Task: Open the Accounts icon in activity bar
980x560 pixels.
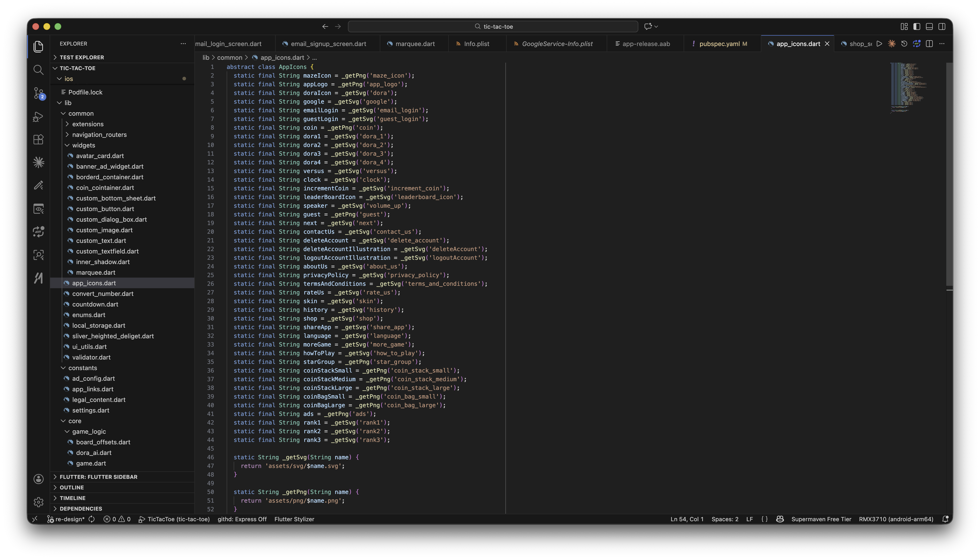Action: click(x=38, y=479)
